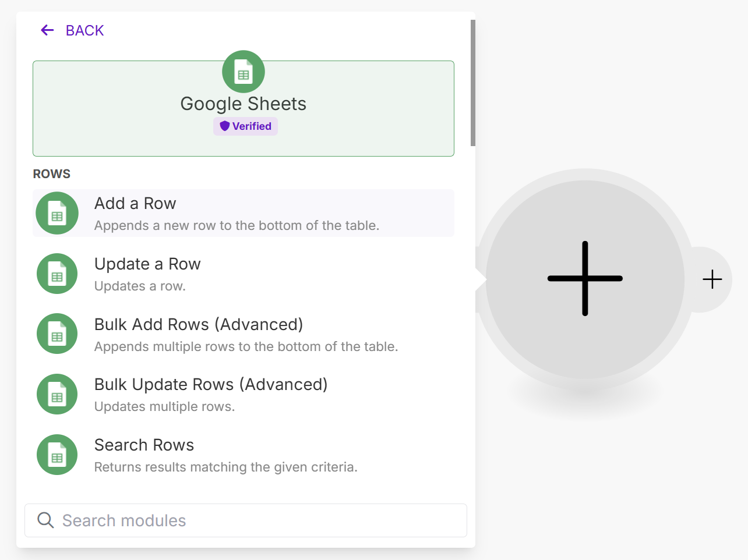Click the Verified badge
Image resolution: width=748 pixels, height=560 pixels.
(x=245, y=126)
